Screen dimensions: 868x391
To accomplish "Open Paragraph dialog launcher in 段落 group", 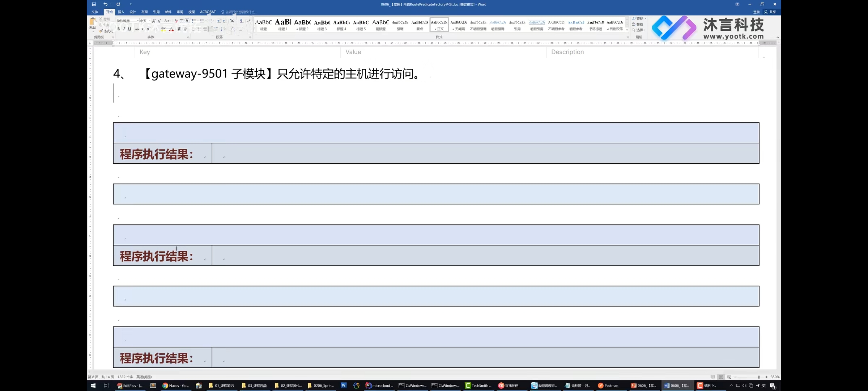I will coord(250,37).
